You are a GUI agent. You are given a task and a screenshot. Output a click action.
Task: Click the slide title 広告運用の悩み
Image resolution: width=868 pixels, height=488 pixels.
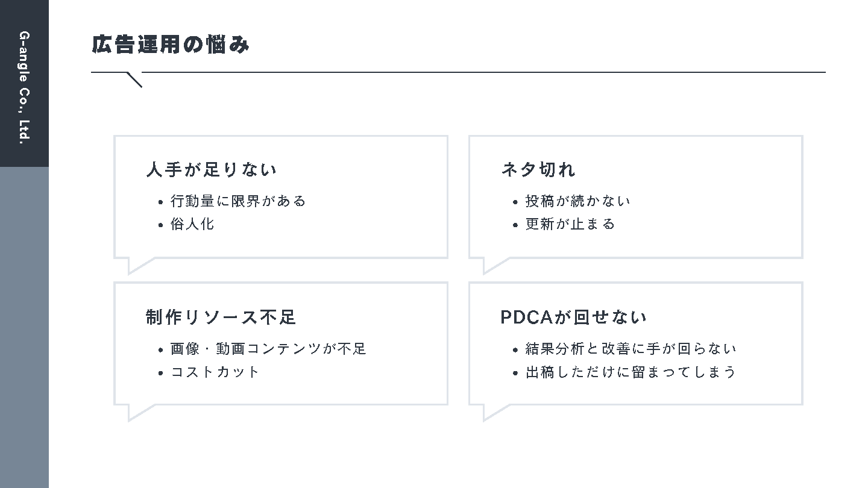[171, 45]
